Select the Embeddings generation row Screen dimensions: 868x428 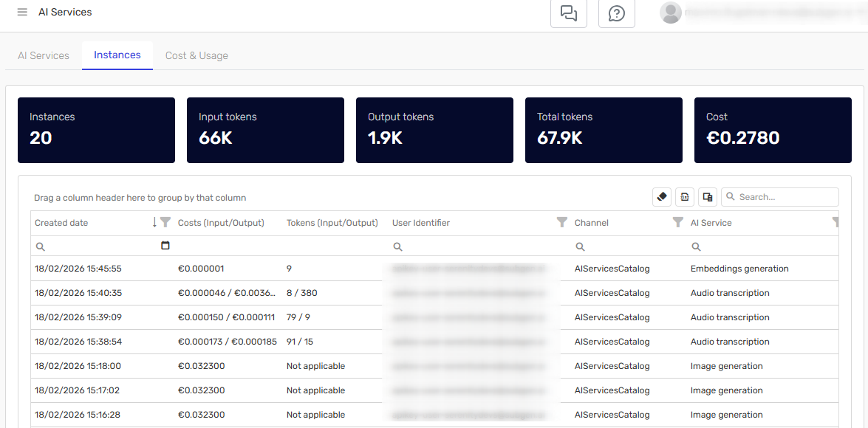[739, 269]
